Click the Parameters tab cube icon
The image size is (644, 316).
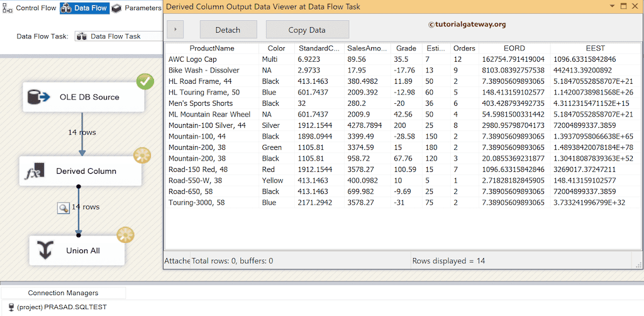tap(116, 8)
